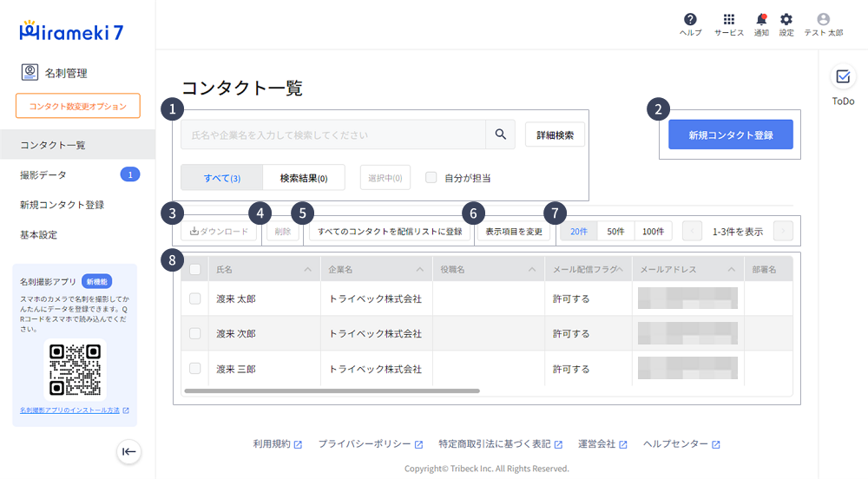Open the テスト 太郎 user account icon
The image size is (868, 479).
[823, 19]
